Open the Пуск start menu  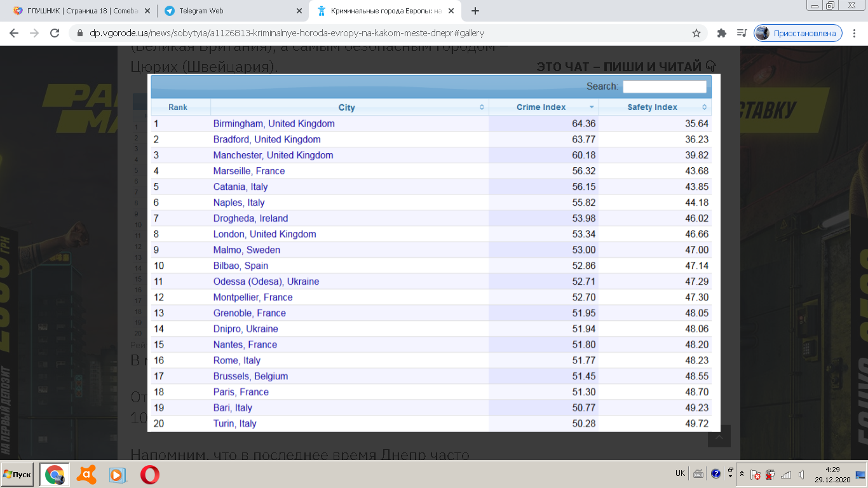click(17, 475)
